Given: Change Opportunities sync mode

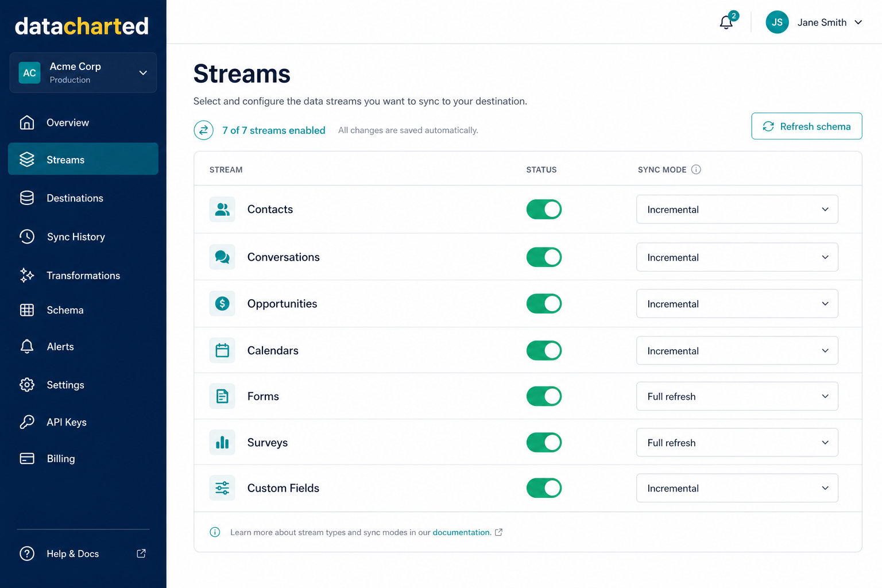Looking at the screenshot, I should pyautogui.click(x=737, y=304).
